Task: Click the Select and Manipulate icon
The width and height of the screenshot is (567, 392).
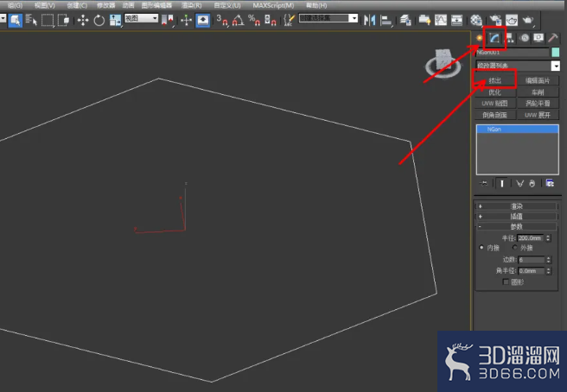Action: (x=186, y=20)
